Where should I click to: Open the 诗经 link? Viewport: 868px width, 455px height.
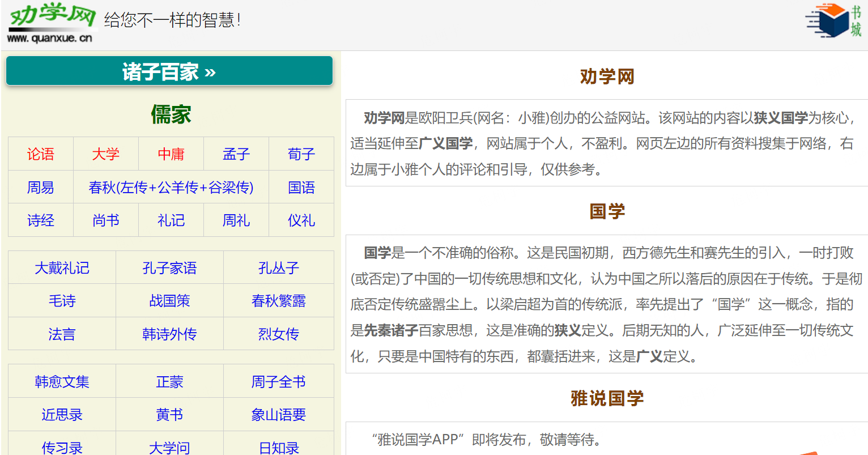[41, 220]
